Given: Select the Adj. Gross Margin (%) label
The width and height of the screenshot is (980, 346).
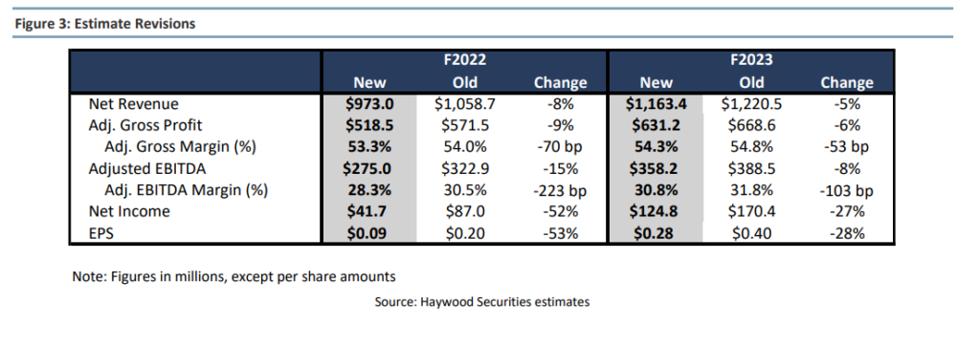Looking at the screenshot, I should (181, 147).
